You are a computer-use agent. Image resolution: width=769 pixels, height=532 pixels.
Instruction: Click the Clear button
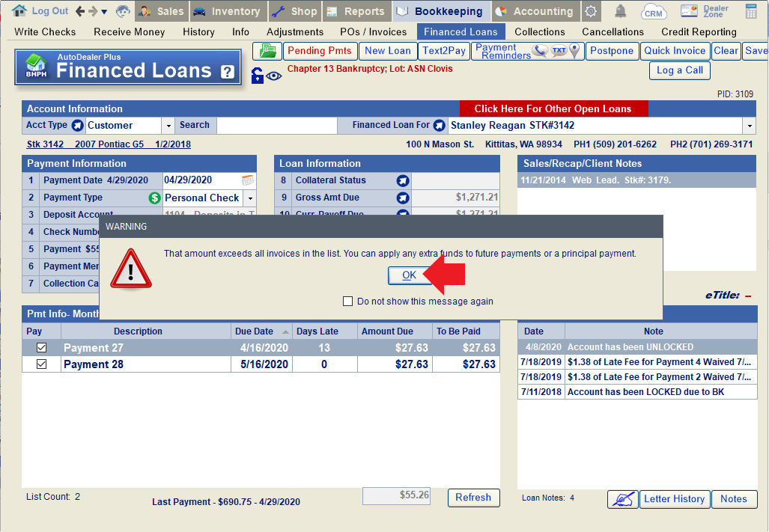point(726,51)
